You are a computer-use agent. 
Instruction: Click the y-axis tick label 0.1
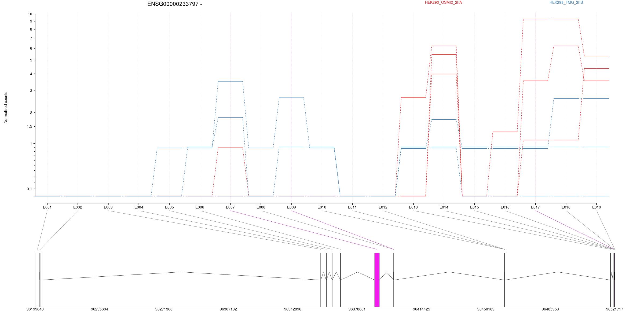pyautogui.click(x=30, y=189)
